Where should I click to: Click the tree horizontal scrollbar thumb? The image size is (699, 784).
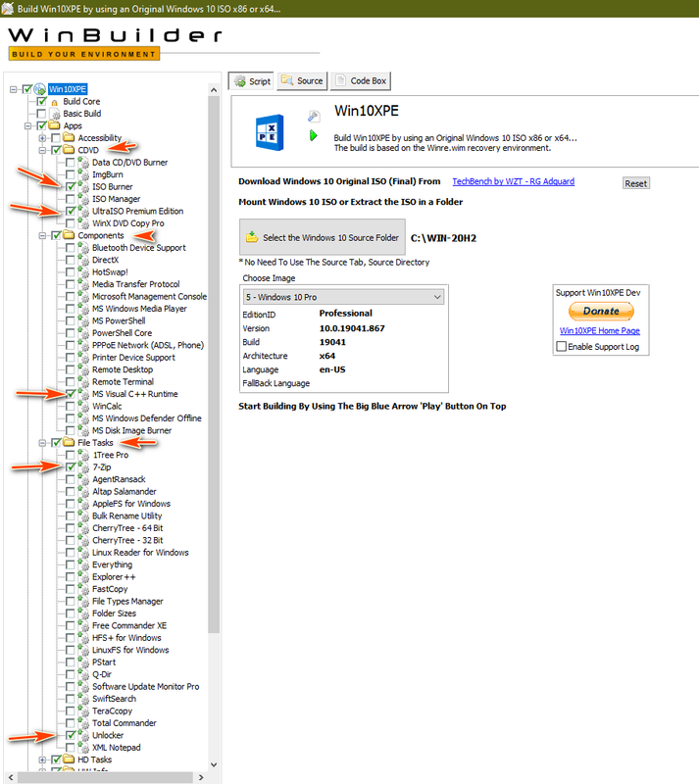point(106,777)
